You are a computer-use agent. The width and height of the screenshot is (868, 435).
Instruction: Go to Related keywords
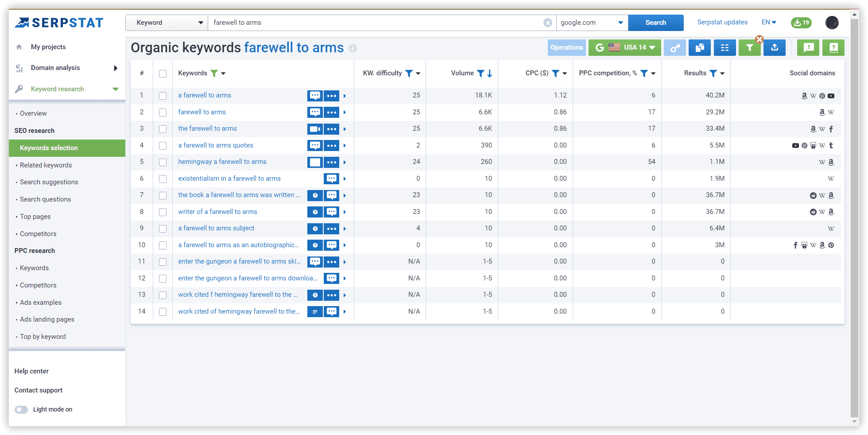[46, 165]
